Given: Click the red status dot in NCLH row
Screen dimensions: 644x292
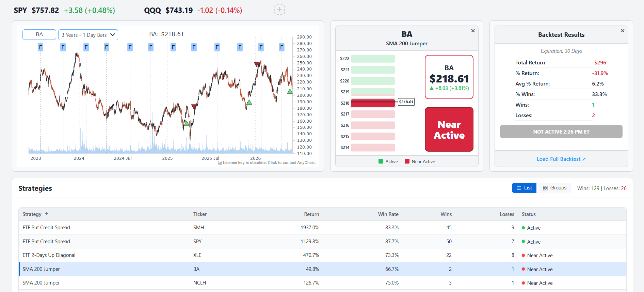Looking at the screenshot, I should [x=523, y=283].
